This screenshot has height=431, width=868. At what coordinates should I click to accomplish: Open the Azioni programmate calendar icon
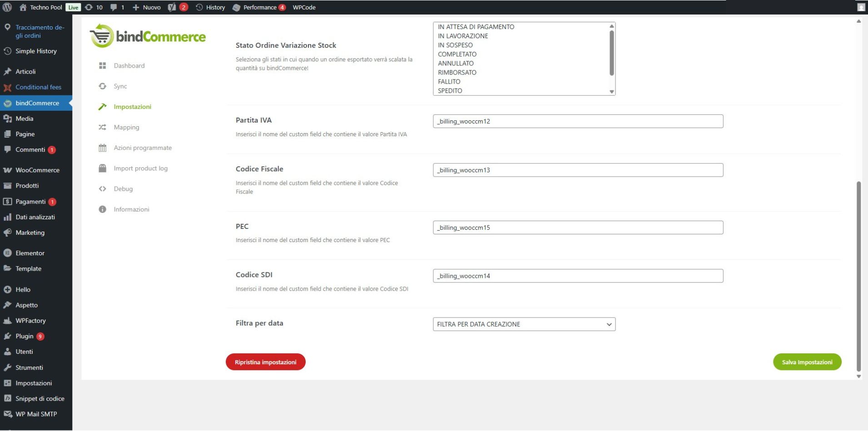tap(103, 148)
